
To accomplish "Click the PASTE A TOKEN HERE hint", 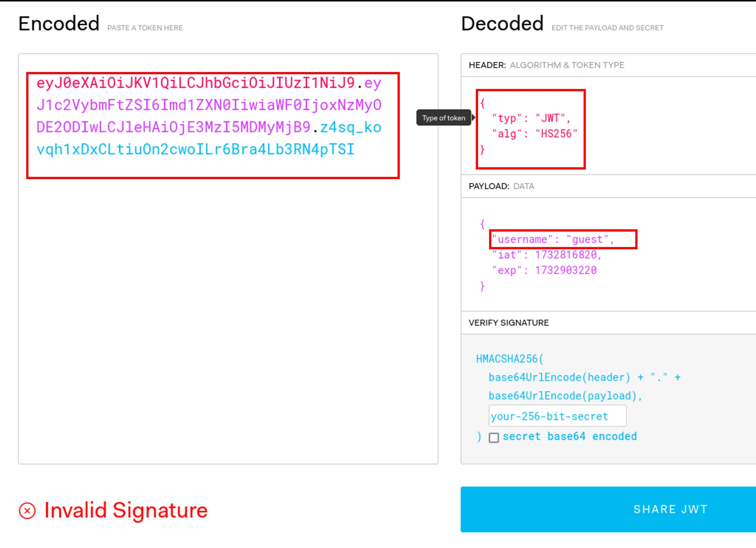I will pyautogui.click(x=145, y=28).
